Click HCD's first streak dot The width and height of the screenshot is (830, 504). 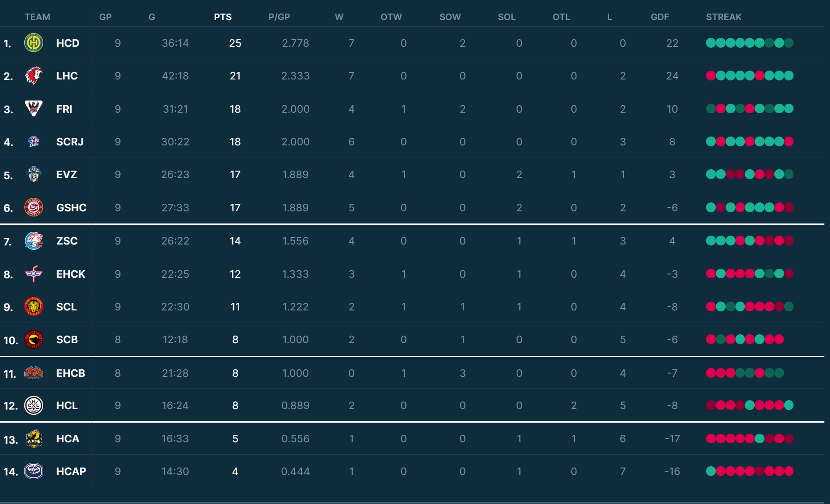click(x=711, y=43)
